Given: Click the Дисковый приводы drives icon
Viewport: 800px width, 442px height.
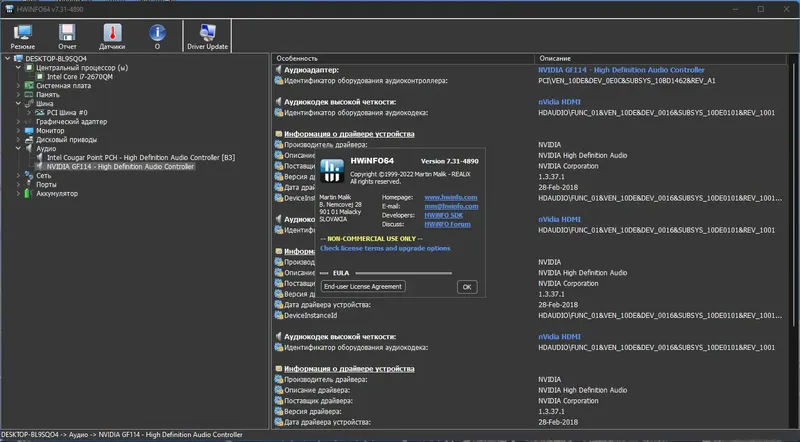Looking at the screenshot, I should coord(29,139).
